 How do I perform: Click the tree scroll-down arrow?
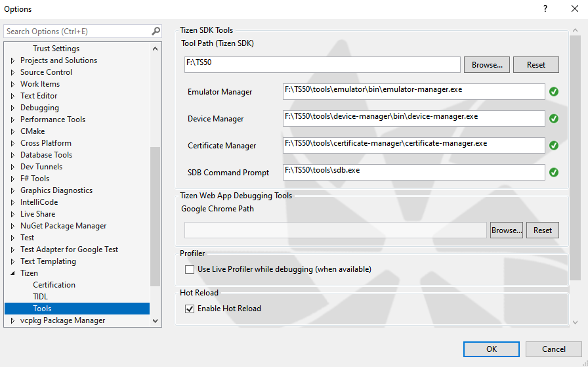(x=156, y=321)
